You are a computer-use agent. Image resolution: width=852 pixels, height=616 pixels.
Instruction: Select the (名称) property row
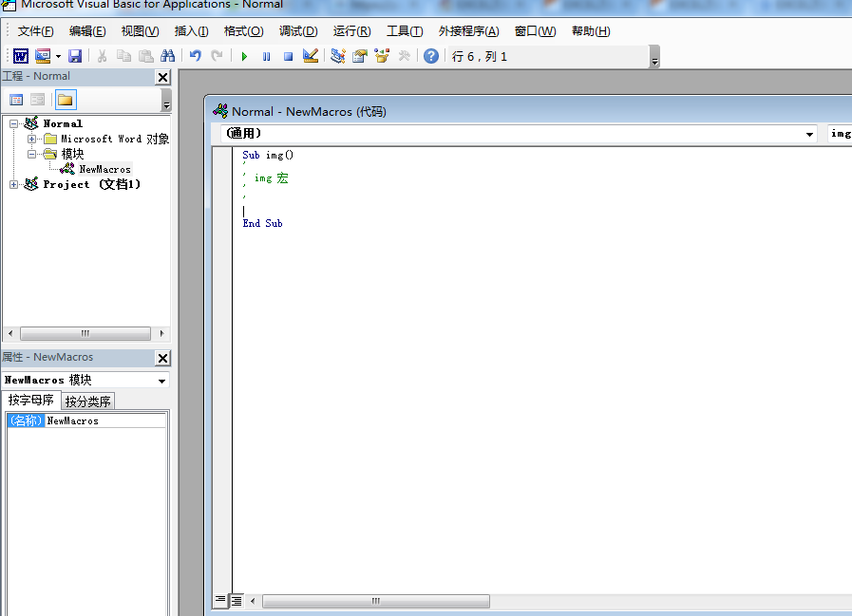pyautogui.click(x=26, y=420)
